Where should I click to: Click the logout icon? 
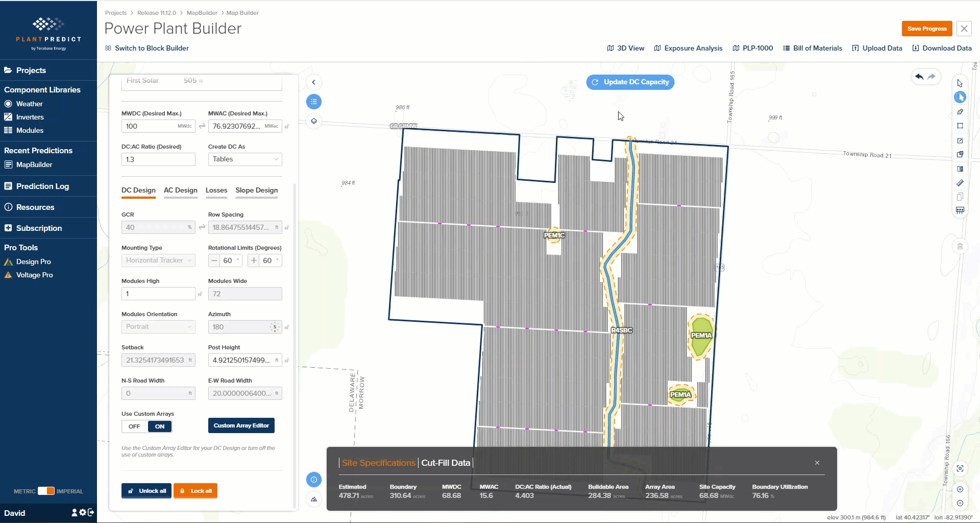point(91,512)
